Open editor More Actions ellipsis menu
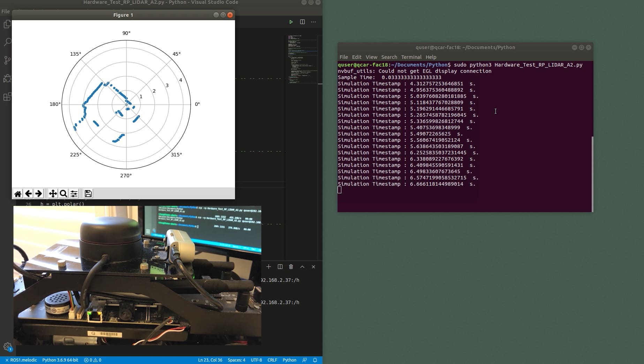 pyautogui.click(x=313, y=22)
